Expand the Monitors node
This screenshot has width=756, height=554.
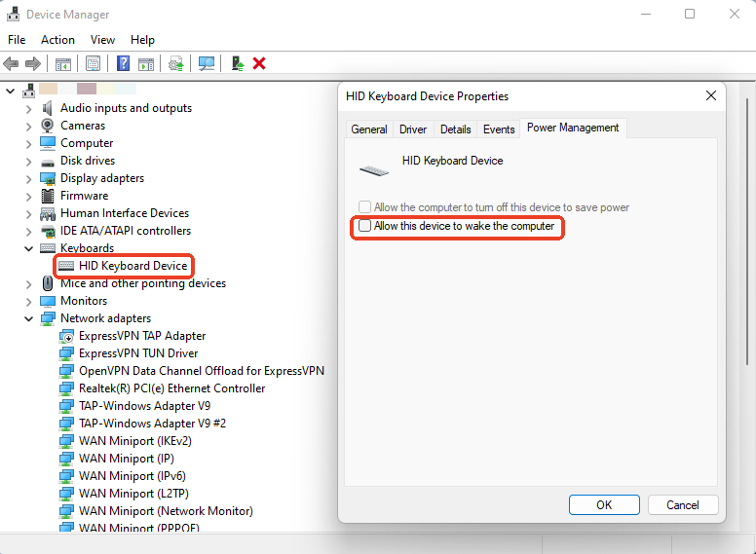tap(28, 302)
